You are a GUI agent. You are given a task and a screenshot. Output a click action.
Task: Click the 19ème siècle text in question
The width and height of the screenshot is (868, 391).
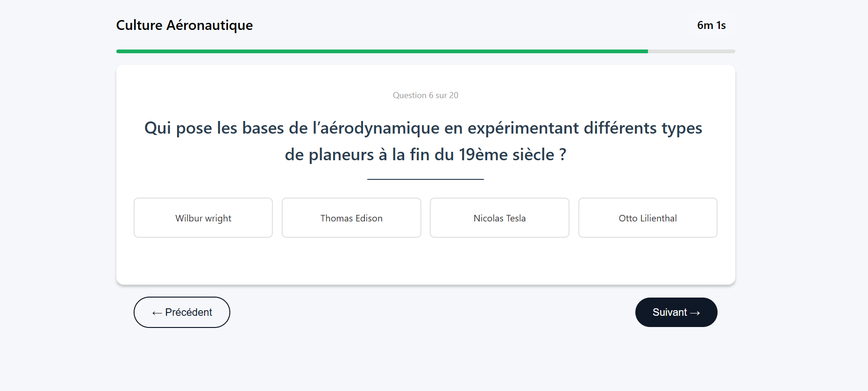click(506, 155)
